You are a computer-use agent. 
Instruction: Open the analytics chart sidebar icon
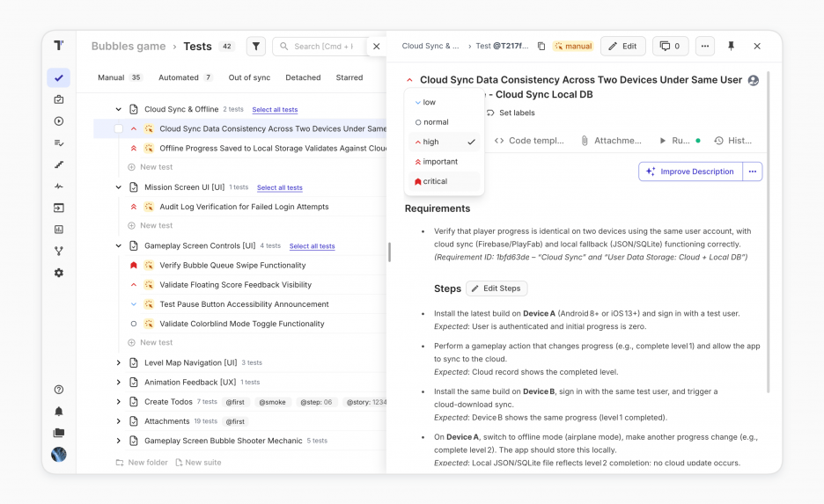pyautogui.click(x=59, y=230)
